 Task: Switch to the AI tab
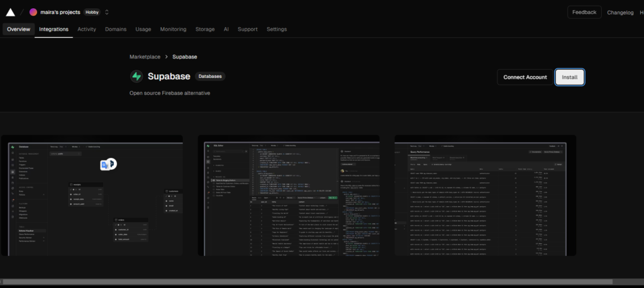(226, 29)
